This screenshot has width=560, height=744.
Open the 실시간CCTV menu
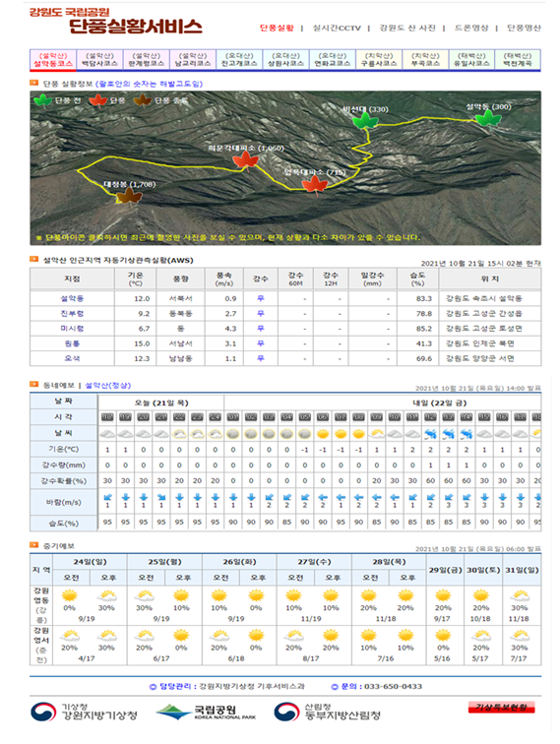click(337, 28)
